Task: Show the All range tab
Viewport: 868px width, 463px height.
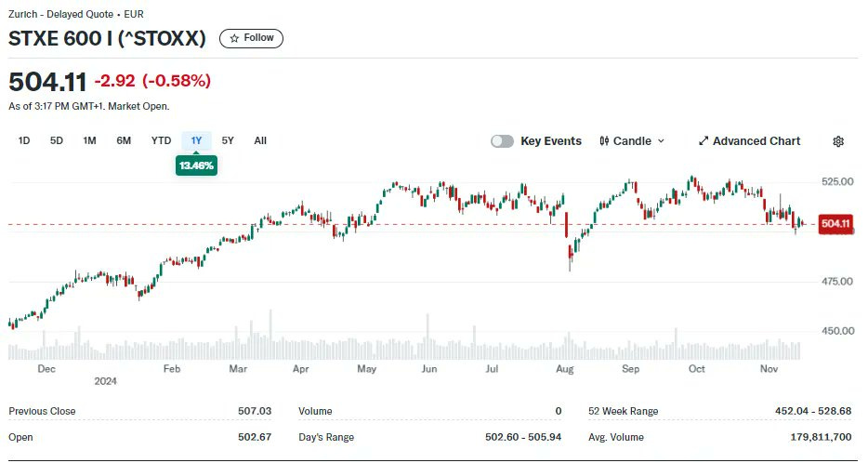Action: (260, 140)
